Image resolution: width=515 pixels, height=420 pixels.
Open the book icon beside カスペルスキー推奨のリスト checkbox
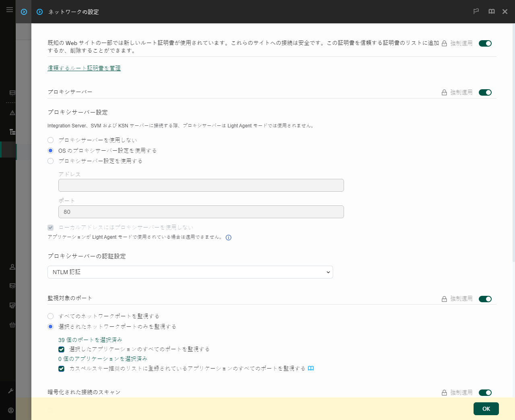click(x=311, y=368)
